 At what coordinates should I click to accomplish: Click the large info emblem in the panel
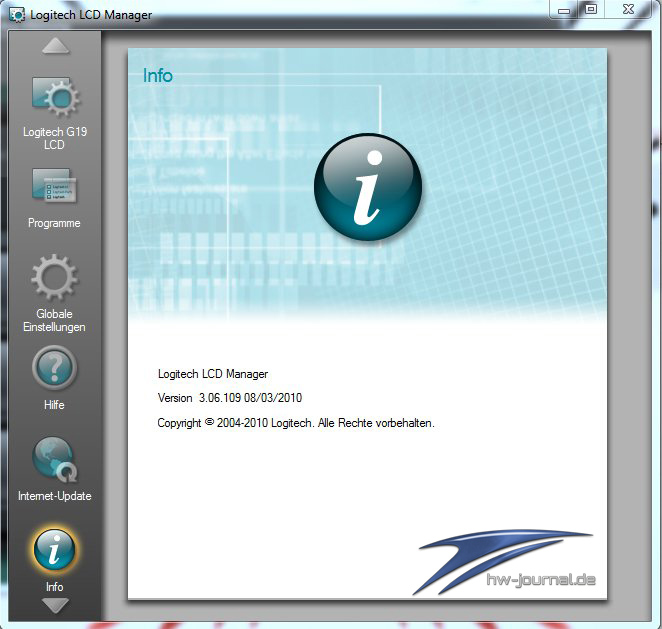click(x=368, y=187)
